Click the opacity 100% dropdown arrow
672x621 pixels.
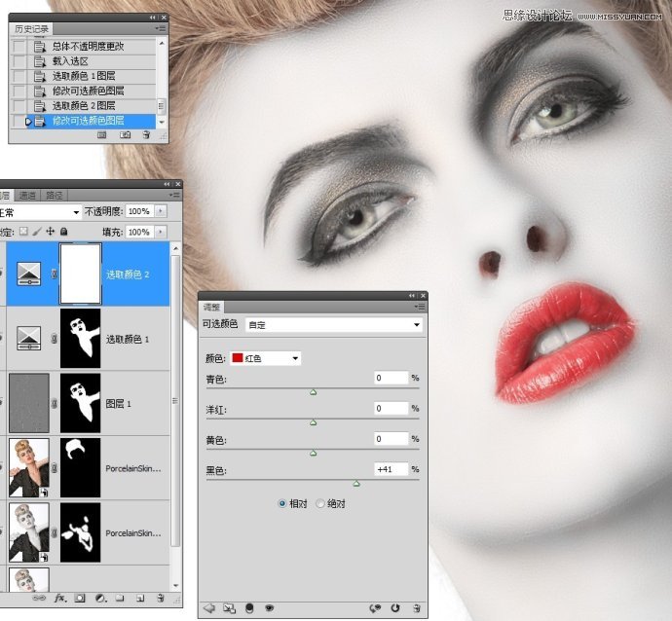pyautogui.click(x=160, y=211)
